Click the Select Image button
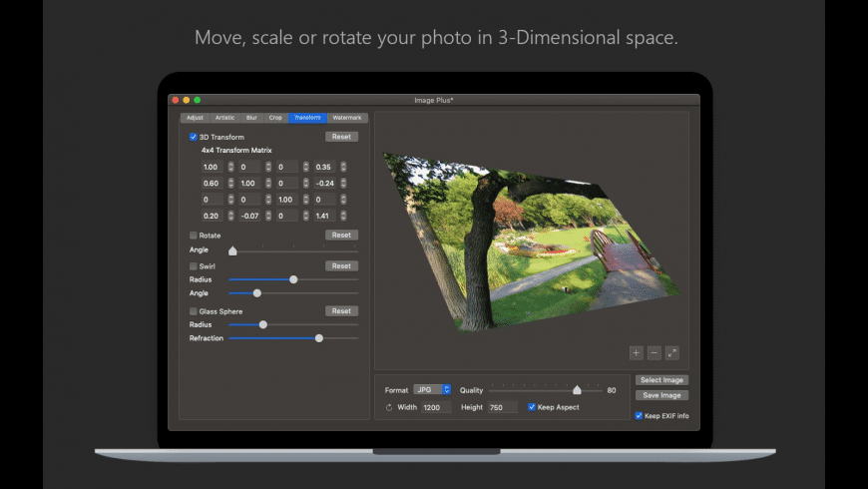This screenshot has height=489, width=868. click(662, 380)
